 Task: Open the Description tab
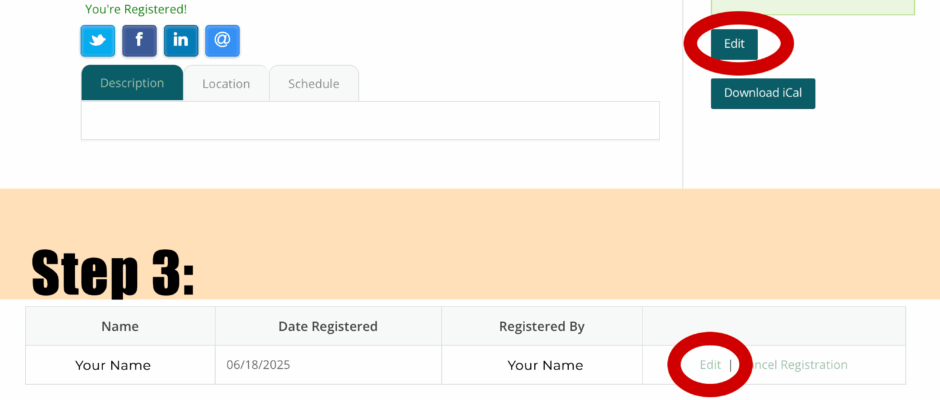(132, 83)
